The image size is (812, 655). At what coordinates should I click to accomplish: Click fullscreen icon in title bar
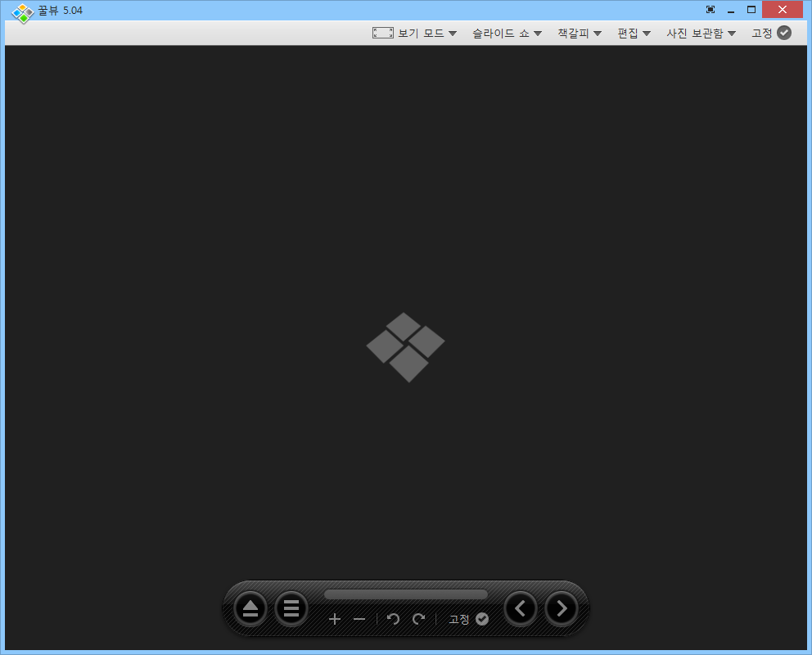(710, 9)
